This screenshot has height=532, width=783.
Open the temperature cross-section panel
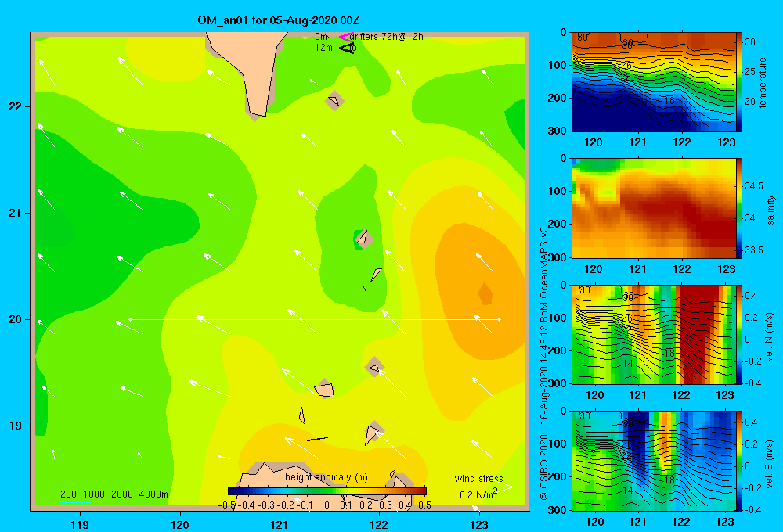[x=654, y=82]
